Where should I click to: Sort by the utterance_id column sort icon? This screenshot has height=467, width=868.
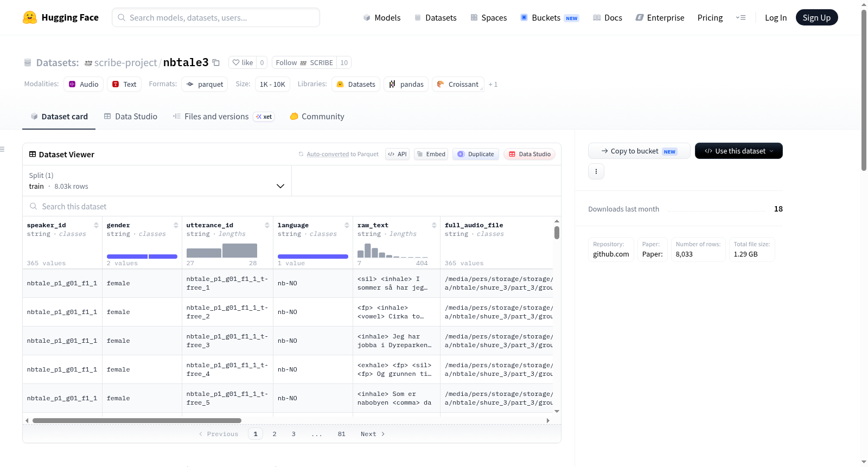tap(267, 225)
